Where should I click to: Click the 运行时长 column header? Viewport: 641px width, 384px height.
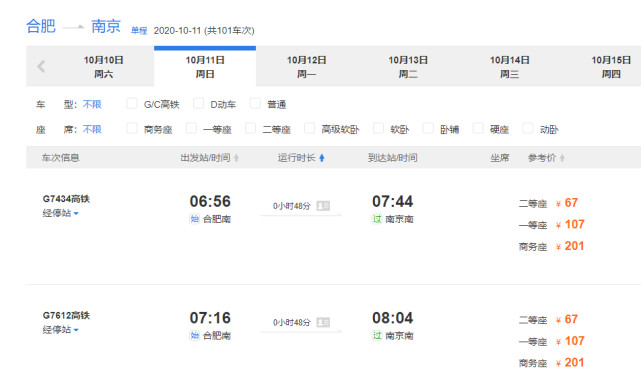[296, 158]
